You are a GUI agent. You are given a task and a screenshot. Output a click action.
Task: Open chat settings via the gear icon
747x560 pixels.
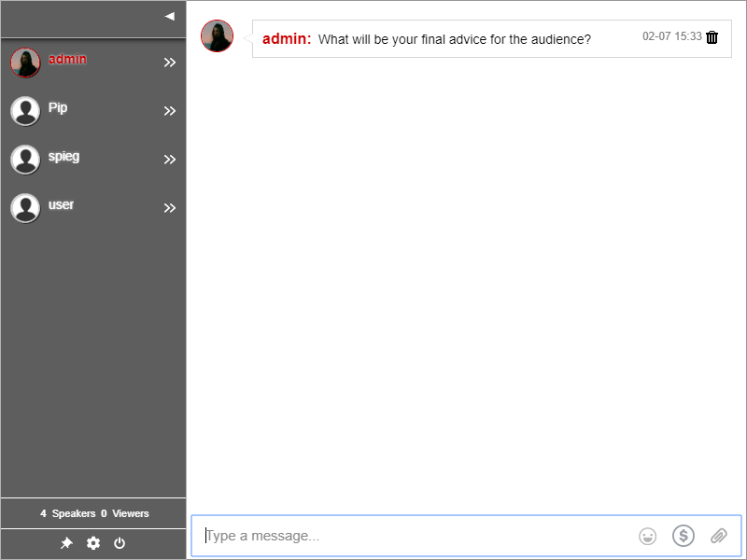tap(93, 543)
